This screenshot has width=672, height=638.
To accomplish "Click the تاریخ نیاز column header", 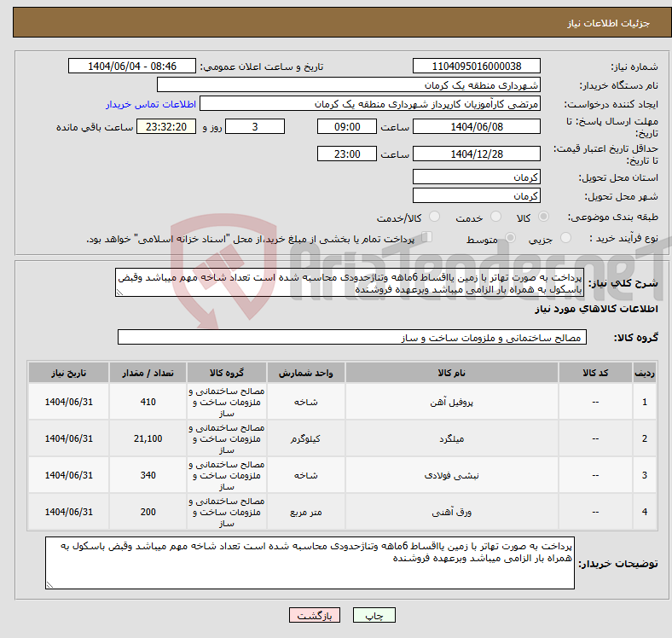I will coord(68,373).
